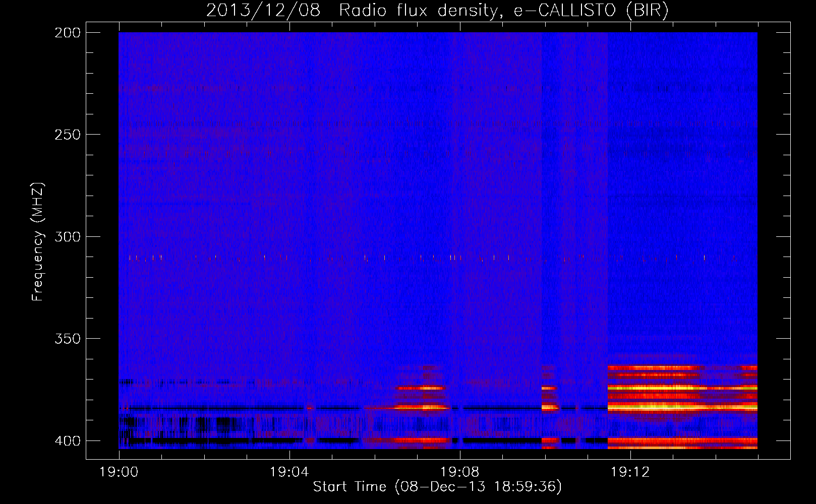Click the 'Start Time (08-Dec-13 18:59:36)' label

[437, 487]
